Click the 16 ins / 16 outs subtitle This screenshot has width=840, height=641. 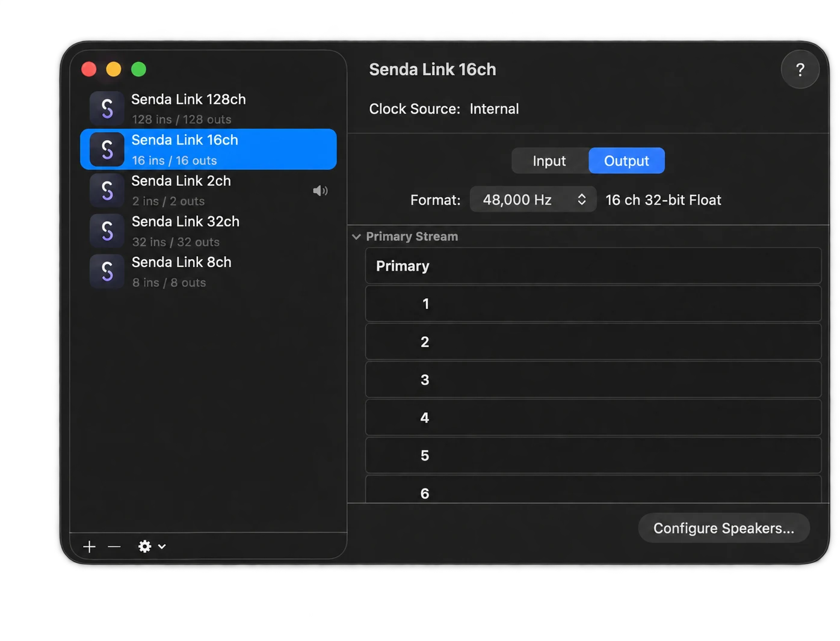pyautogui.click(x=174, y=161)
